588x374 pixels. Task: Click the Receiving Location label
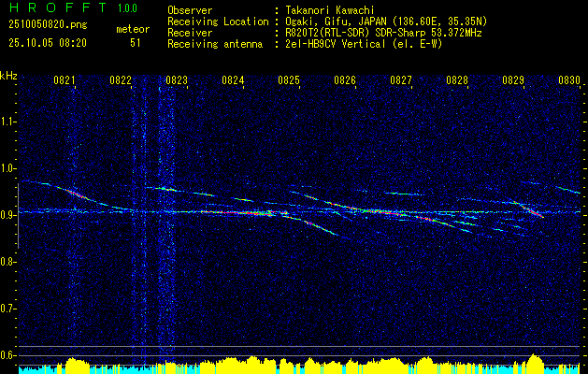tap(218, 22)
